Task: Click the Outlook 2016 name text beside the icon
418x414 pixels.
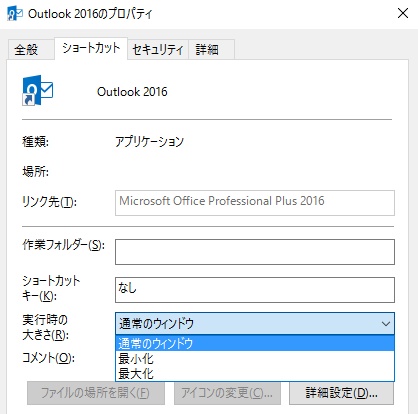Action: (x=132, y=92)
